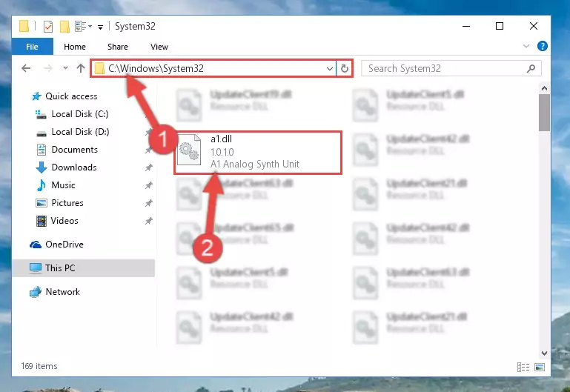Open Local Disk (D:) in sidebar
This screenshot has height=392, width=570.
80,132
